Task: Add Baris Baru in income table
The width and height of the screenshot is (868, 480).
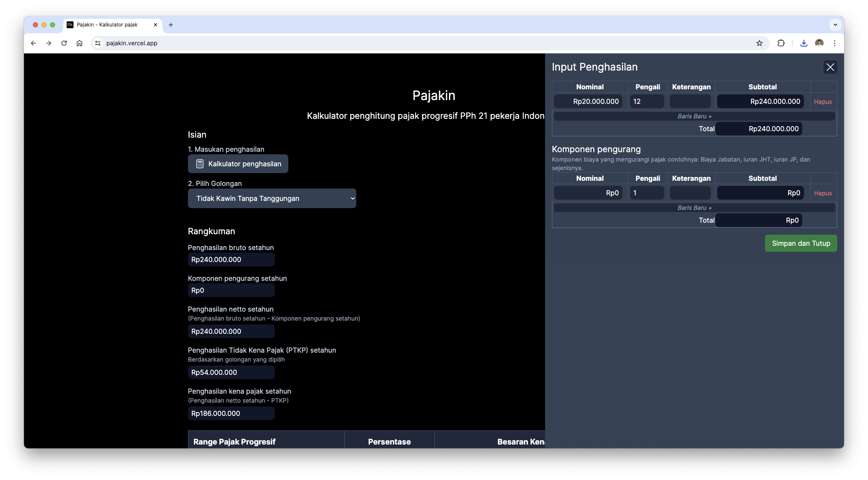Action: click(x=694, y=116)
